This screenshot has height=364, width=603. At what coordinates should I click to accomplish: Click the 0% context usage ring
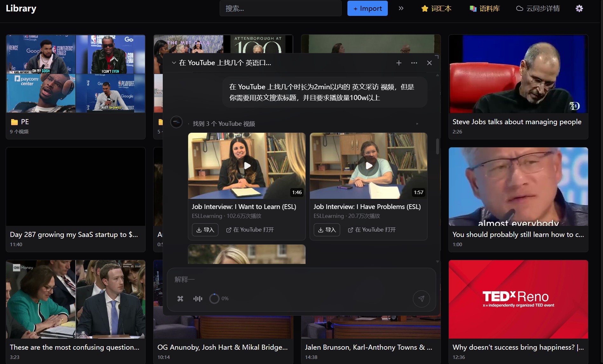pos(214,299)
